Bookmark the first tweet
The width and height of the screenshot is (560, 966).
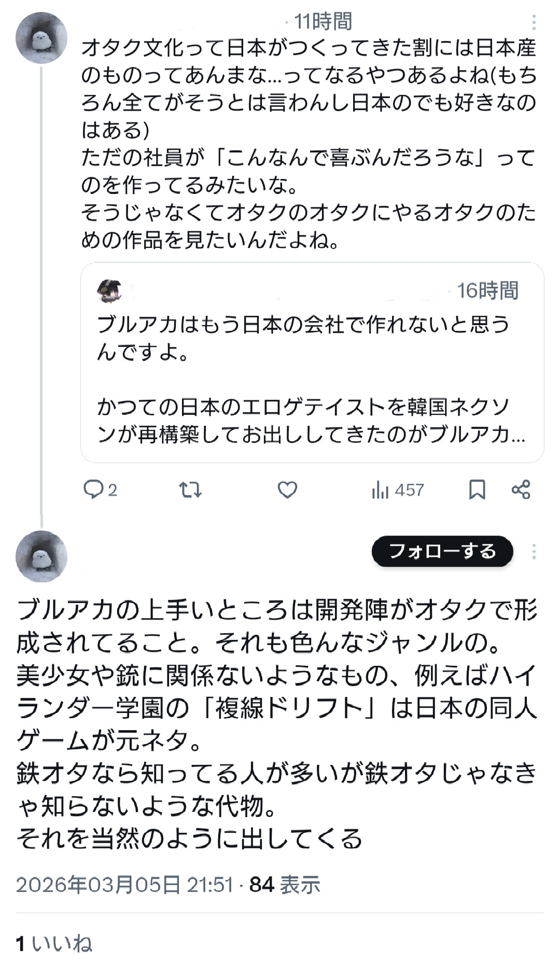click(477, 489)
